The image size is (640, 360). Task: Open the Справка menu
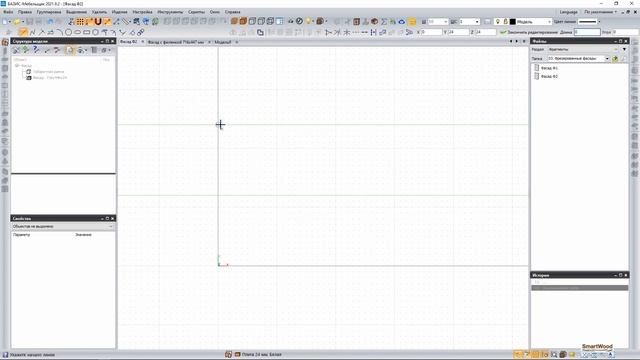point(233,12)
